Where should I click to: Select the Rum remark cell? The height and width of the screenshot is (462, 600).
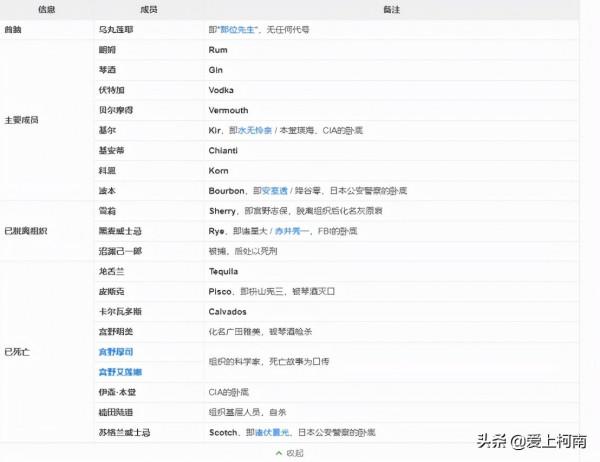pyautogui.click(x=391, y=50)
